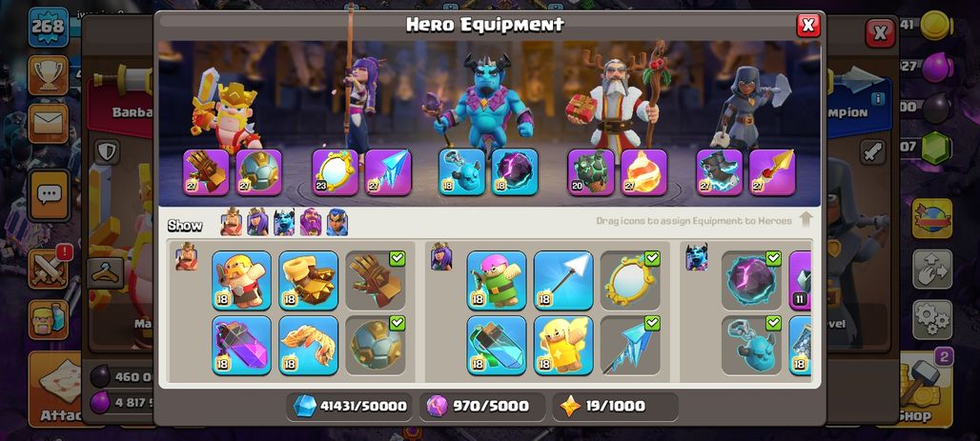Filter equipment by Archer Queen
This screenshot has height=441, width=980.
point(257,222)
